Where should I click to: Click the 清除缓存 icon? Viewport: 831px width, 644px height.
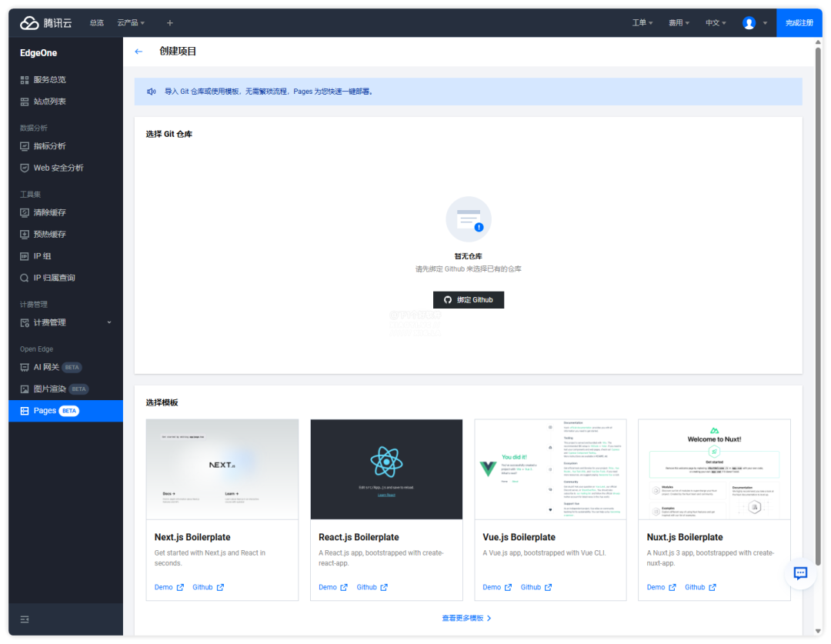[x=25, y=212]
